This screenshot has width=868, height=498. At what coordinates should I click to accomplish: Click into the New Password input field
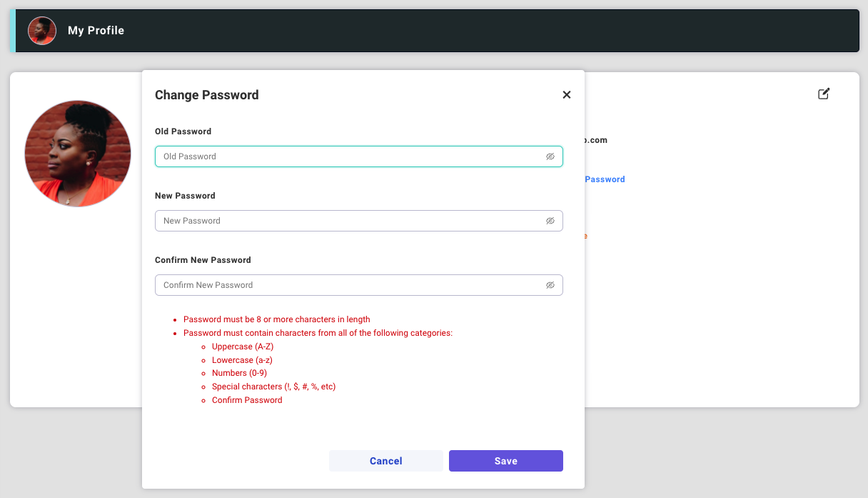pyautogui.click(x=350, y=221)
